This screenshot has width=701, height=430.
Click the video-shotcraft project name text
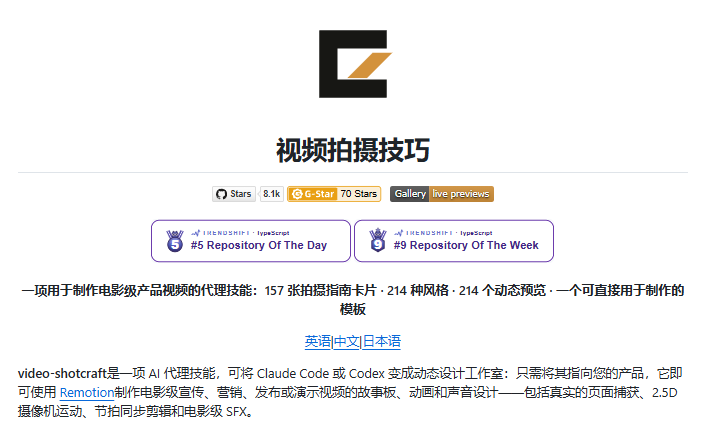click(x=62, y=373)
